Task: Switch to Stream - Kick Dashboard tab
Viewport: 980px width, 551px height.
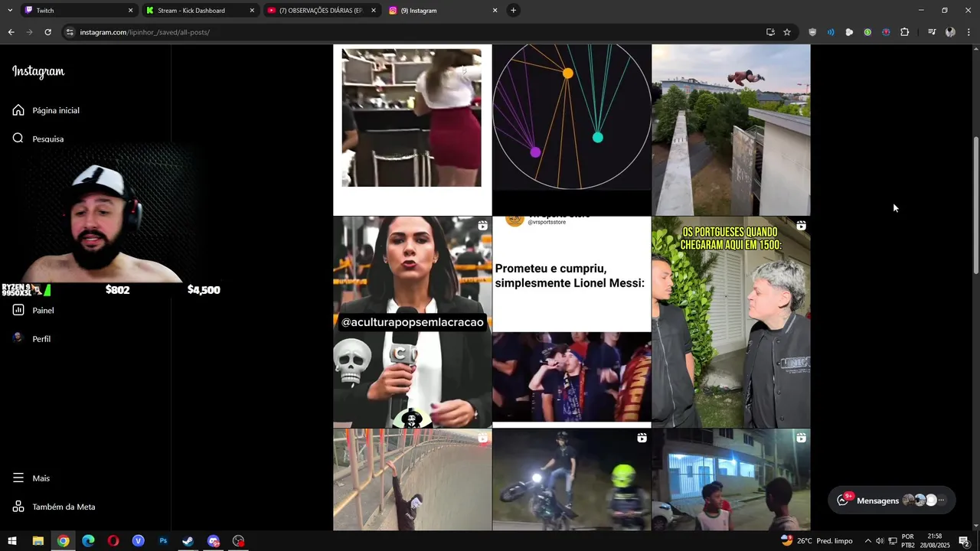Action: pyautogui.click(x=199, y=11)
